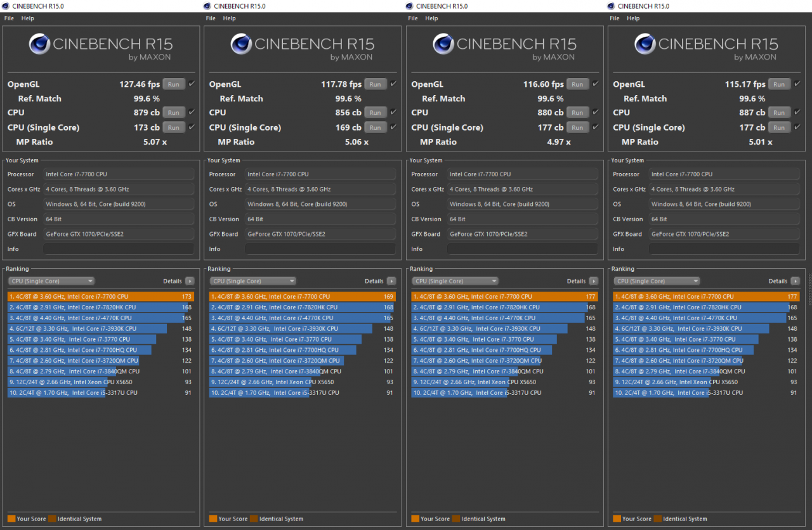The image size is (812, 530).
Task: Run the OpenGL test showing 127.46 fps
Action: tap(174, 84)
